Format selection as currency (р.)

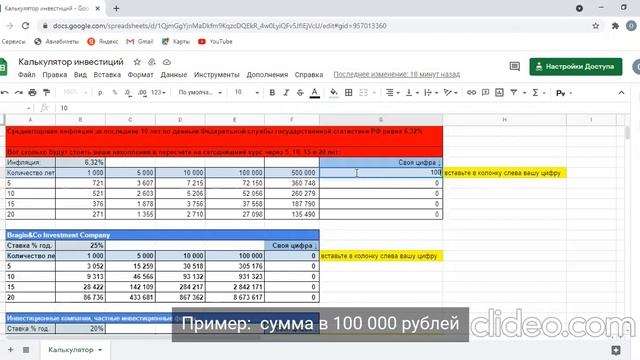tap(100, 93)
